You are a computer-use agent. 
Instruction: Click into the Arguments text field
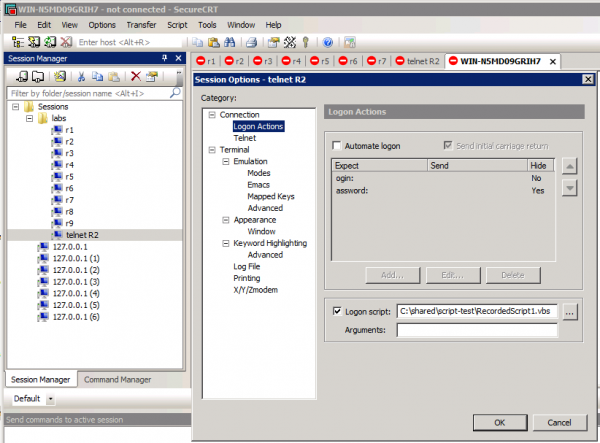pos(477,330)
